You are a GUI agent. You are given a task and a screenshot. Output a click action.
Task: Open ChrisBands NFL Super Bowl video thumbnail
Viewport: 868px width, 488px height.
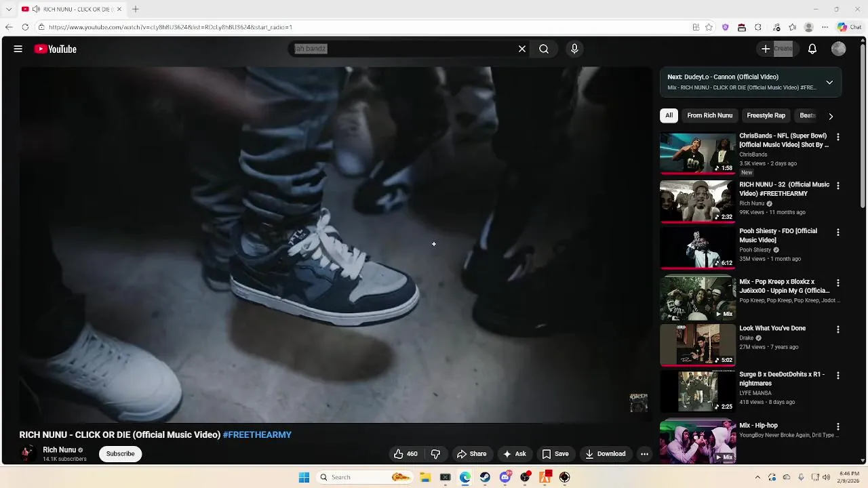click(698, 152)
